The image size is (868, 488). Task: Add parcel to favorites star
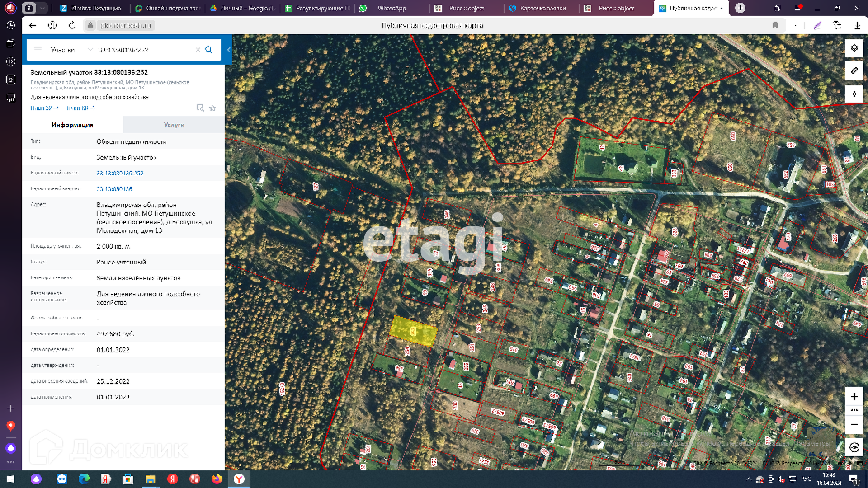tap(212, 108)
